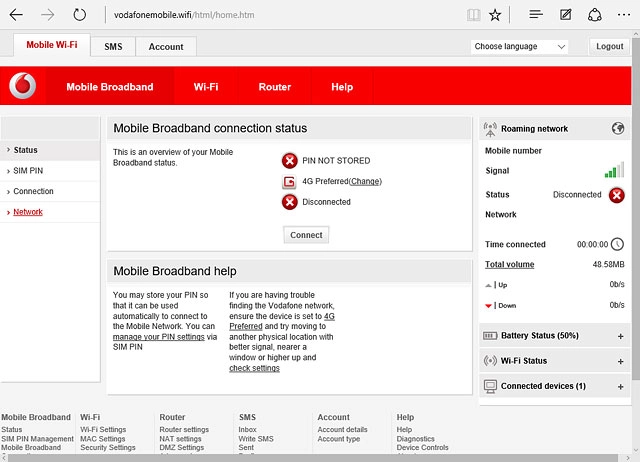Click the roaming network globe icon
The width and height of the screenshot is (640, 462).
coord(617,128)
